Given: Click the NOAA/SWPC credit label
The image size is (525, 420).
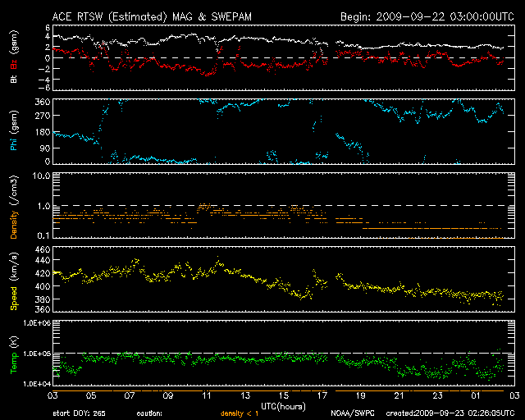Looking at the screenshot, I should (x=350, y=413).
